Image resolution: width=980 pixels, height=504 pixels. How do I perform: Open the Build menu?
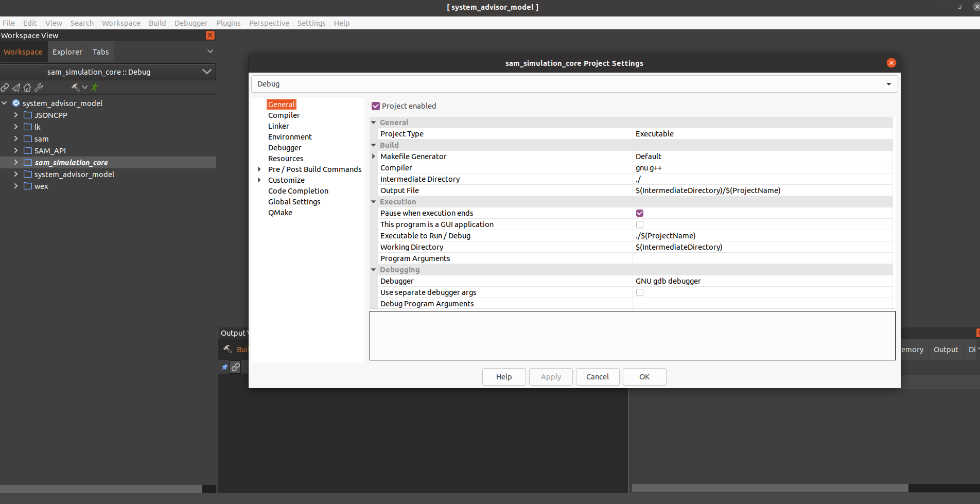pos(157,23)
